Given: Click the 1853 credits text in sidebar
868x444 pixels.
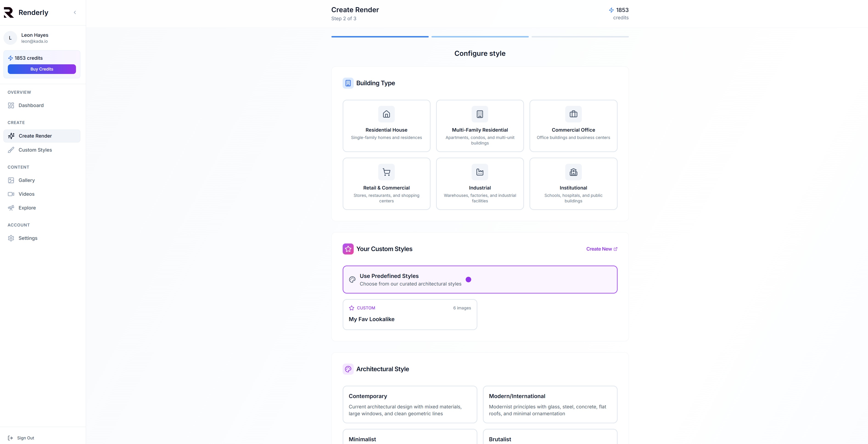Looking at the screenshot, I should click(29, 58).
